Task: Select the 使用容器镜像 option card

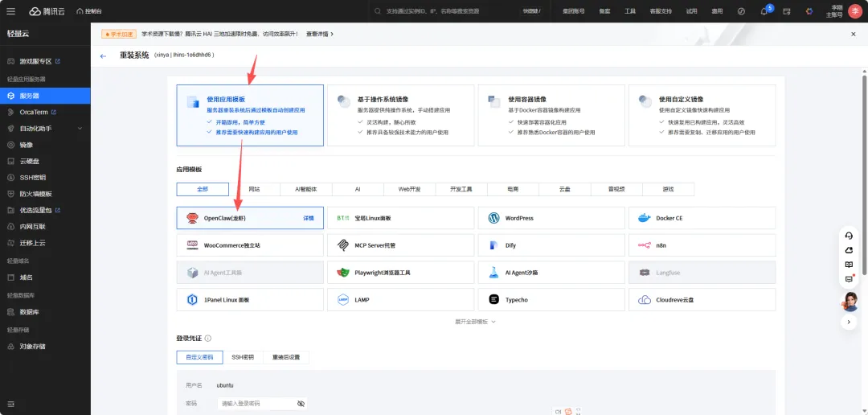Action: coord(551,115)
